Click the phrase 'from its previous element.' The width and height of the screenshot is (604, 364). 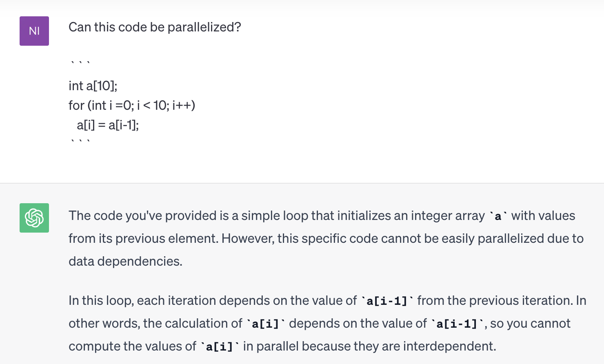pyautogui.click(x=144, y=238)
